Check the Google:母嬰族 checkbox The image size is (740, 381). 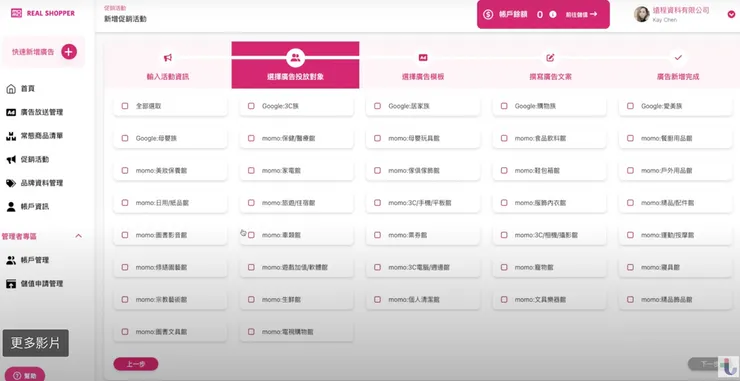click(125, 138)
